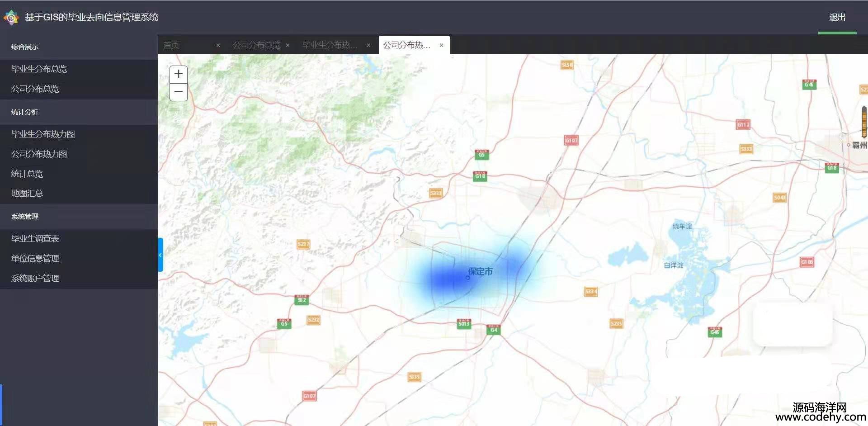Image resolution: width=868 pixels, height=426 pixels.
Task: Click the 霸州 city label on map
Action: pos(859,145)
